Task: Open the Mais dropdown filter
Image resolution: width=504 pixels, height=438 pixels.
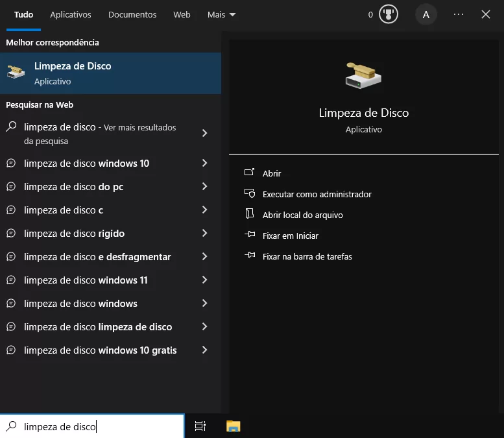Action: click(221, 15)
